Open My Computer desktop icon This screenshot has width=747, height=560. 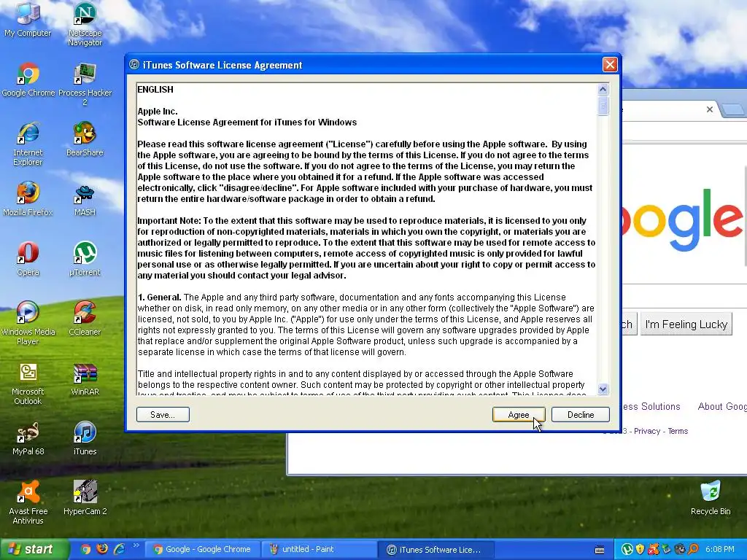[x=28, y=19]
